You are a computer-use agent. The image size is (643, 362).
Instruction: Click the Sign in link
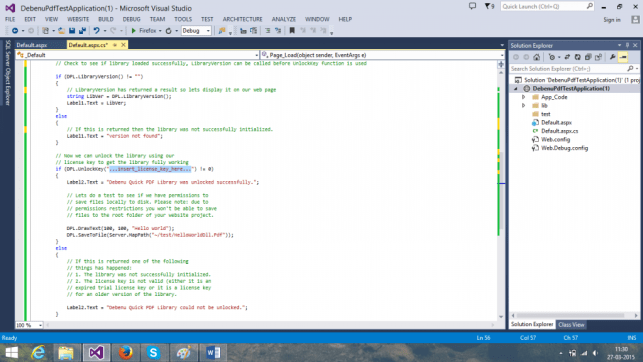pos(612,20)
